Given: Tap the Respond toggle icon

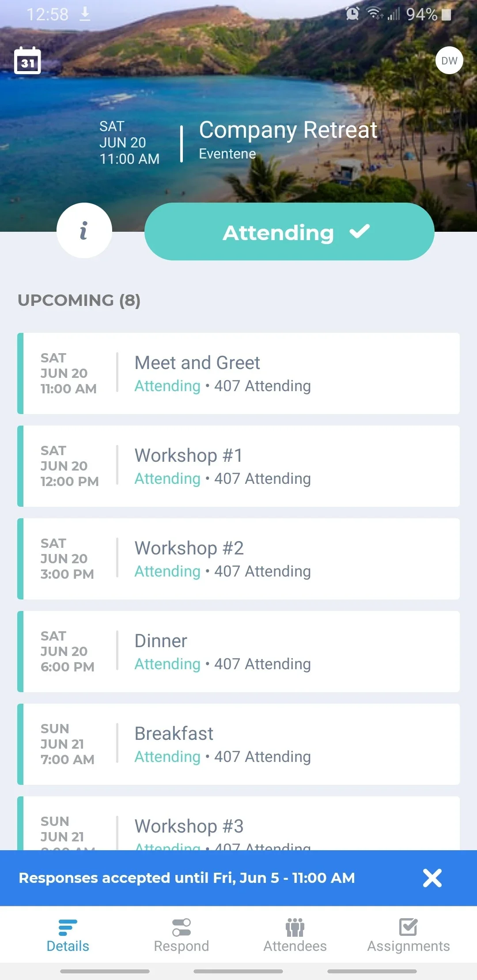Looking at the screenshot, I should click(x=182, y=927).
